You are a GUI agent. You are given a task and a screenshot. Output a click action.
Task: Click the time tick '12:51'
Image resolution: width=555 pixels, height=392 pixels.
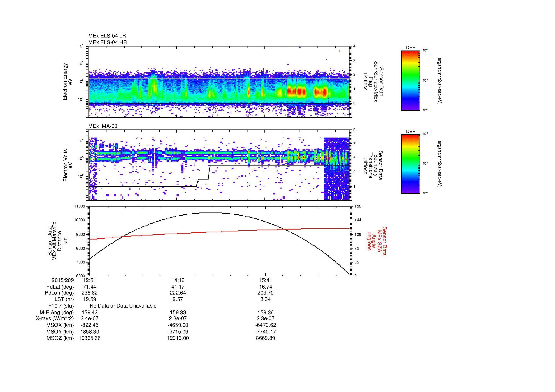click(89, 280)
